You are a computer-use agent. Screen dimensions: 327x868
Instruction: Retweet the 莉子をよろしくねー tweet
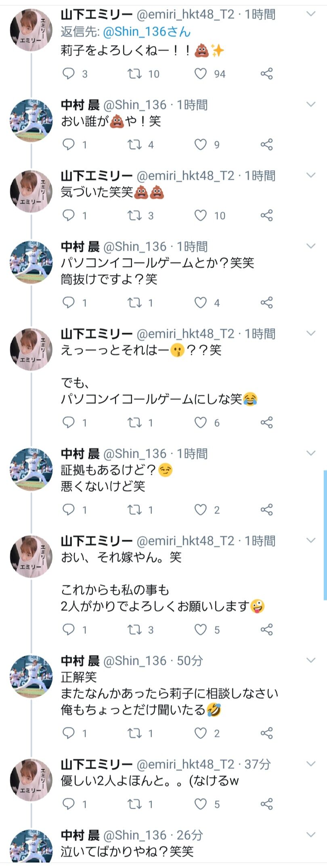point(134,73)
